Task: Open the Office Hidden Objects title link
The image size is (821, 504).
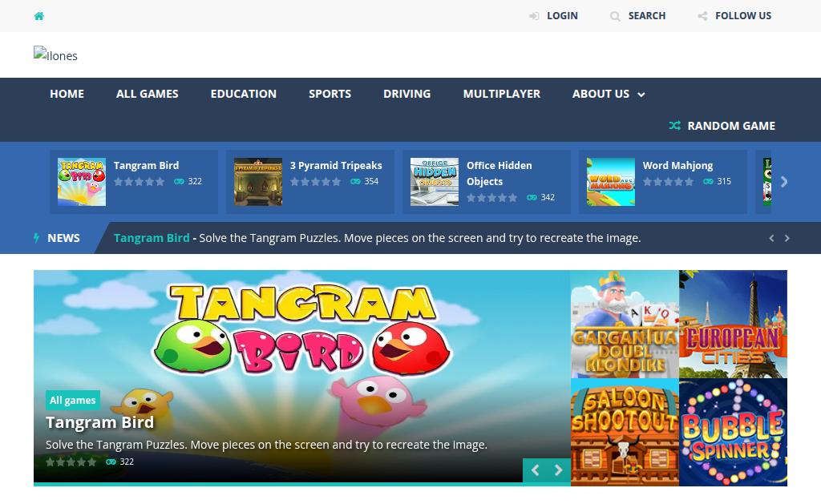Action: [x=499, y=173]
